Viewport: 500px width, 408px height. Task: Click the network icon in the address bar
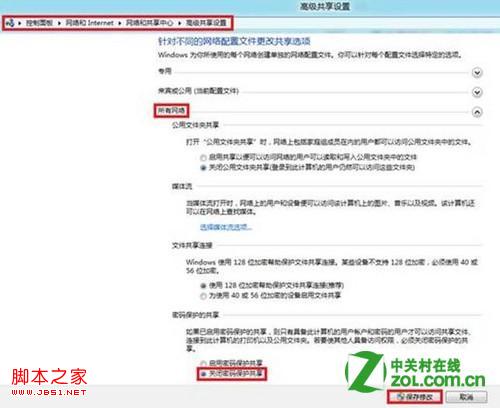(10, 23)
